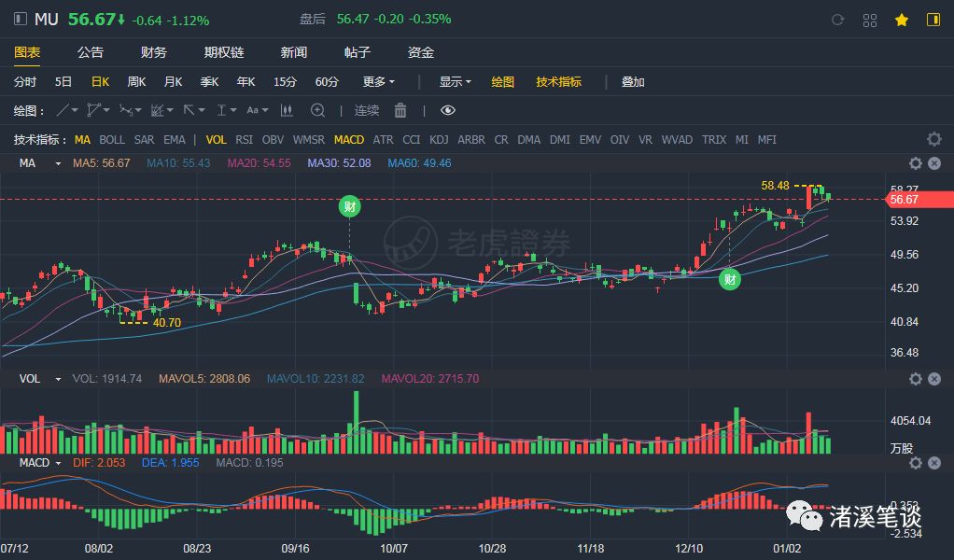Switch to 5日 five-day chart
This screenshot has height=560, width=954.
[63, 81]
